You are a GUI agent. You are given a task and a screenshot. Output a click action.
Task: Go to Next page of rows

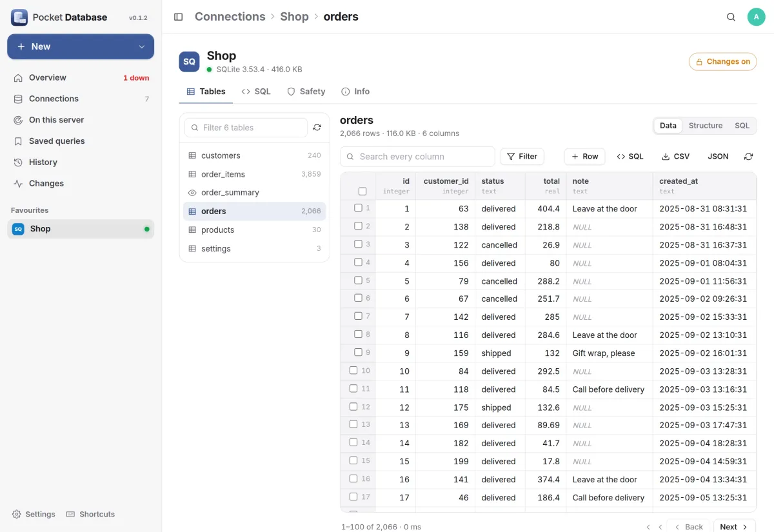pos(735,527)
